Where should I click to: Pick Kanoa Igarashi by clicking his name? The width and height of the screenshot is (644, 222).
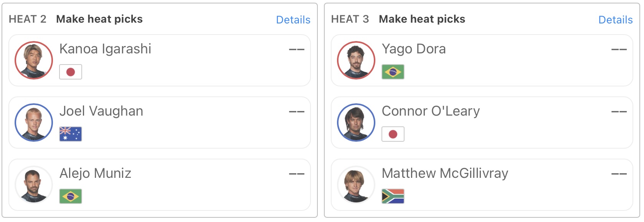tap(105, 49)
